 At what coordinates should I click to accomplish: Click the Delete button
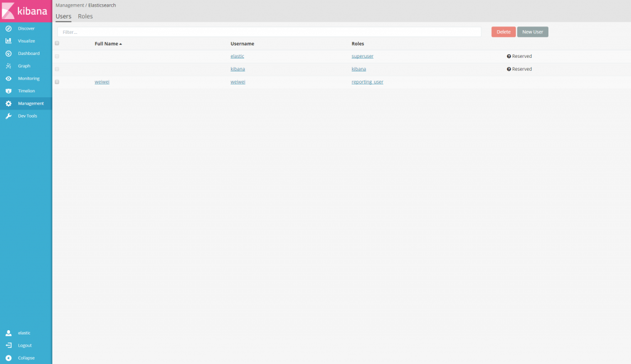coord(503,32)
